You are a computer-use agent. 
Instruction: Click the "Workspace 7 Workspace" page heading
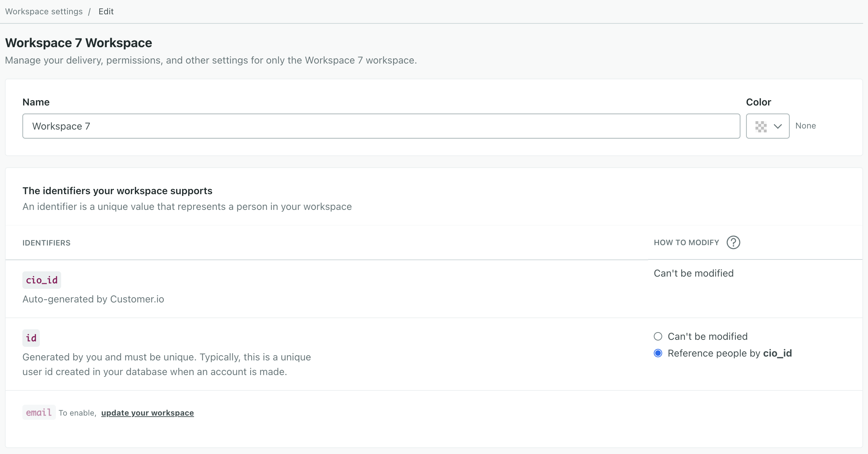click(x=79, y=43)
